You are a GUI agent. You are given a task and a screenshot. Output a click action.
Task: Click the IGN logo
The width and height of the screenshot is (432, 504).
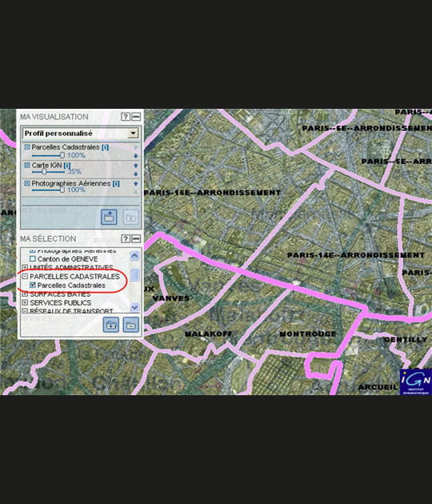click(416, 382)
